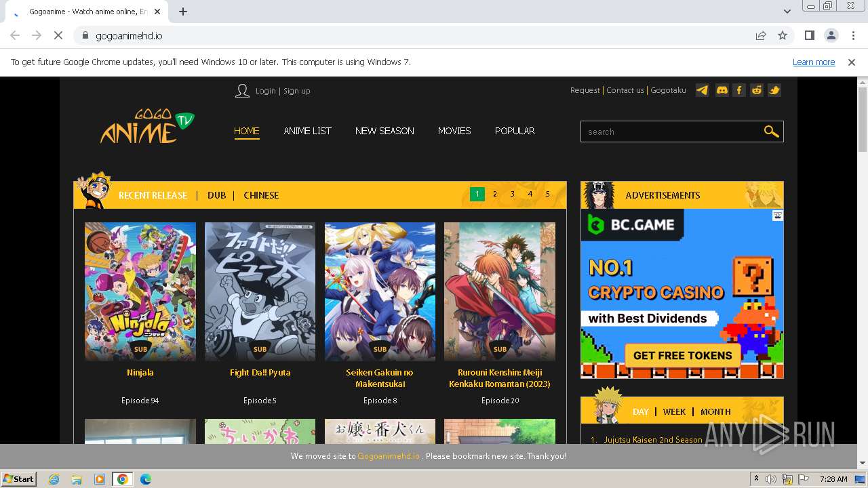This screenshot has width=868, height=488.
Task: Dismiss the Chrome update notification bar
Action: [x=852, y=62]
